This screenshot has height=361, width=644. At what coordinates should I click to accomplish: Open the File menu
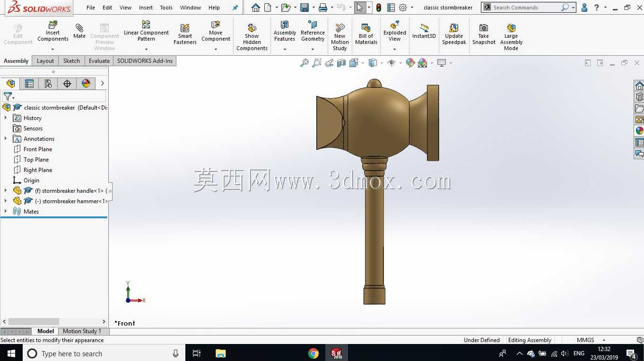[91, 8]
